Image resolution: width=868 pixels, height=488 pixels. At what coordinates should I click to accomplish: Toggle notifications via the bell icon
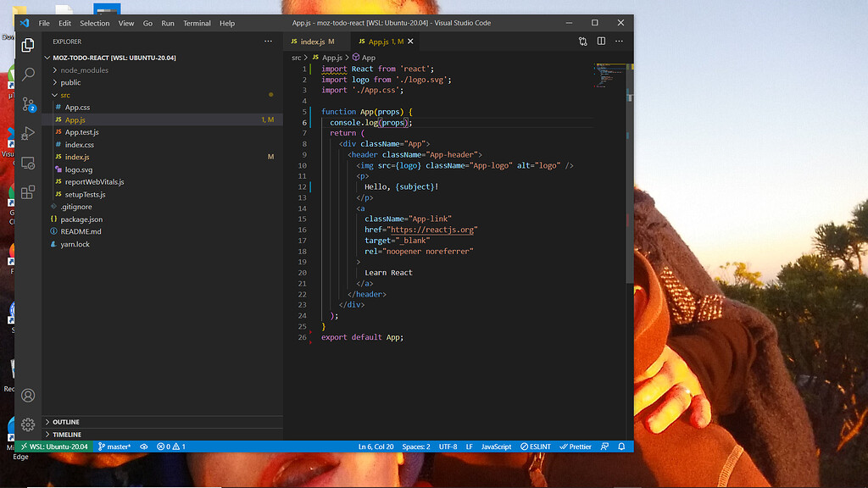(x=623, y=446)
